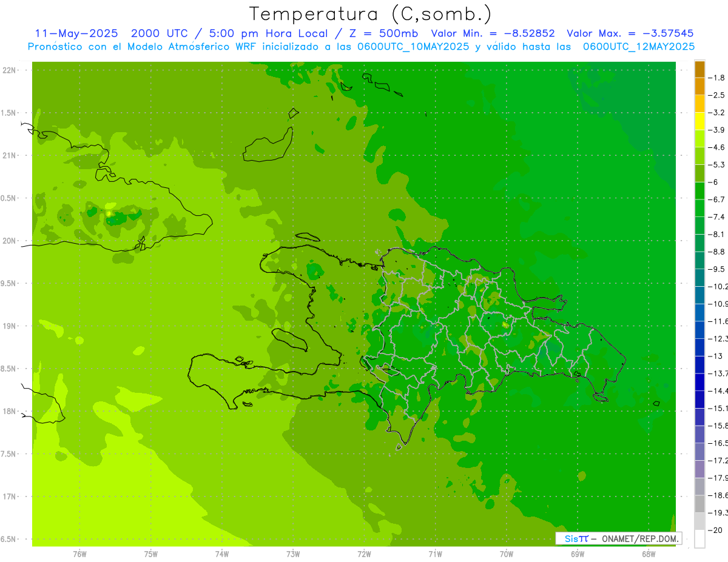
Task: Click the '72W' longitude label
Action: (364, 554)
